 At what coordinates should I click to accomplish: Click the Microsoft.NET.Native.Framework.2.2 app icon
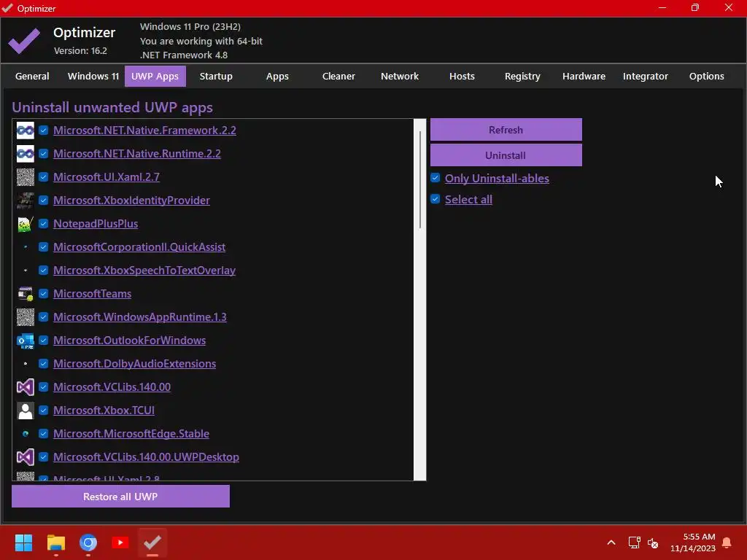tap(26, 131)
